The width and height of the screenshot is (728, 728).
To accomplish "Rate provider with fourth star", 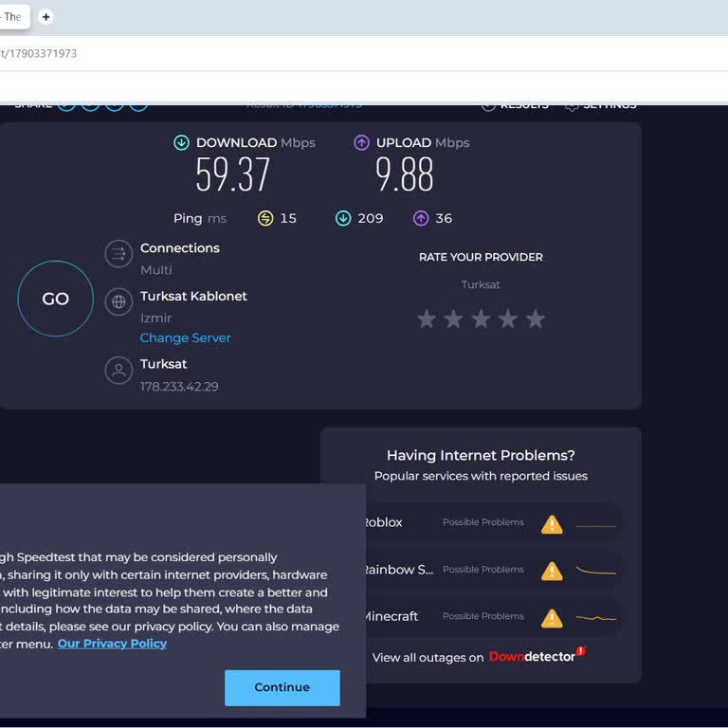I will [508, 319].
